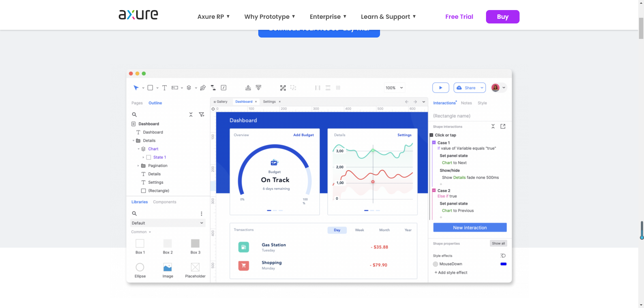
Task: Switch to the Outline tab
Action: point(155,103)
